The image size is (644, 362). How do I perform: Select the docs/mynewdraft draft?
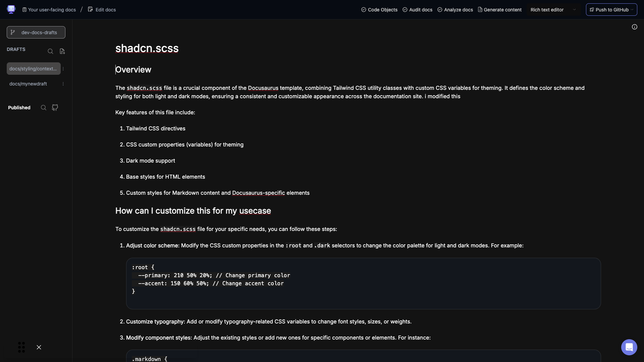pyautogui.click(x=28, y=84)
